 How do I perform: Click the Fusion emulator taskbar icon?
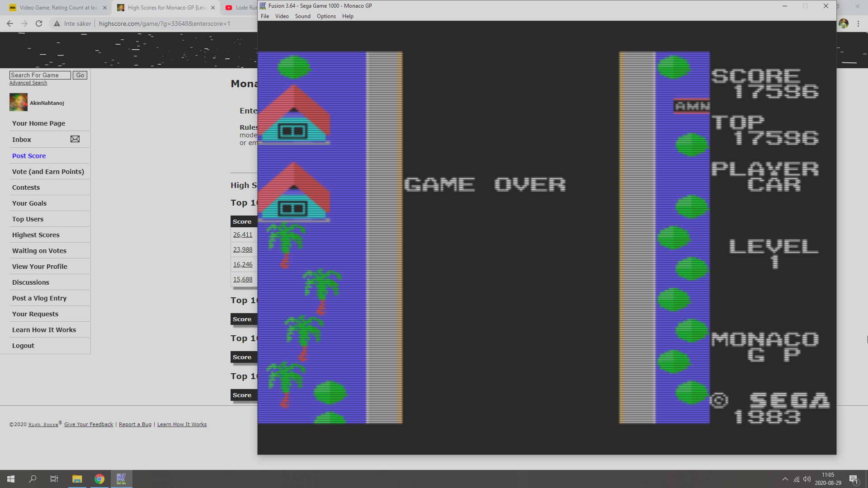pyautogui.click(x=121, y=479)
